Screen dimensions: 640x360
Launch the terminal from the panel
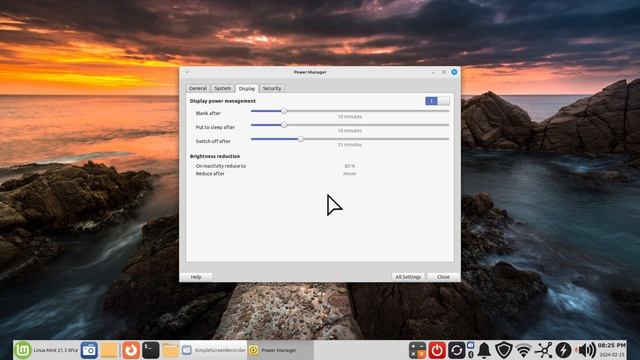tap(150, 350)
